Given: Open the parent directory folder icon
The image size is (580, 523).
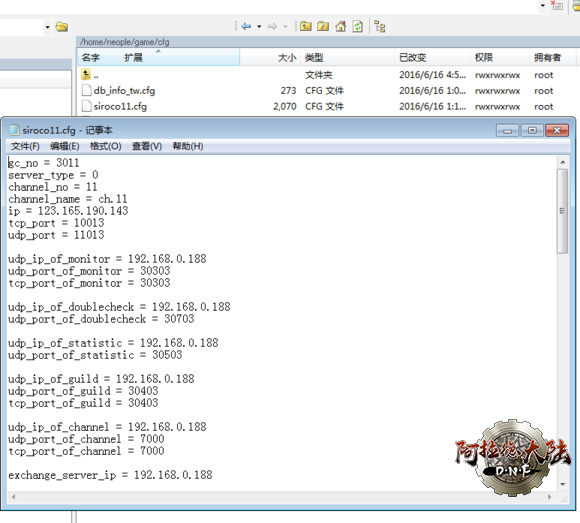Looking at the screenshot, I should pyautogui.click(x=306, y=26).
